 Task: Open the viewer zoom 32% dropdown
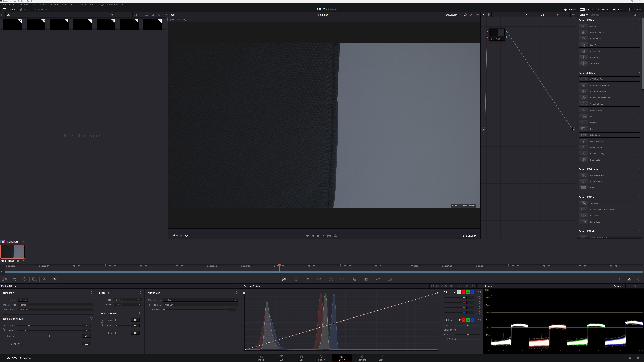click(174, 15)
